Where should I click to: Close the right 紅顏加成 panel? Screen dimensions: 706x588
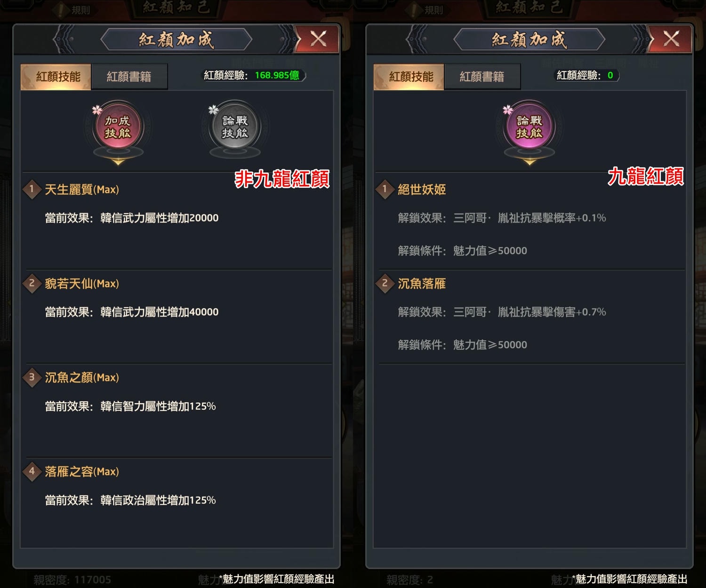pos(671,39)
